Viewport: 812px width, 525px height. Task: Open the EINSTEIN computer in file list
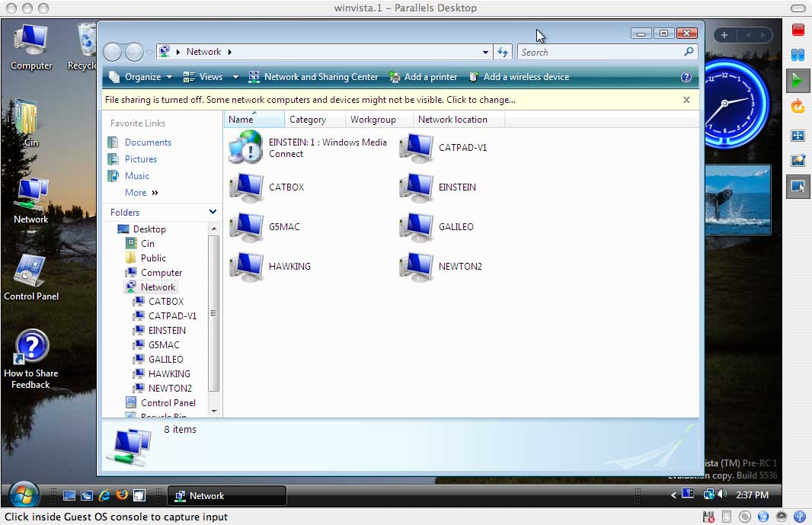coord(438,187)
